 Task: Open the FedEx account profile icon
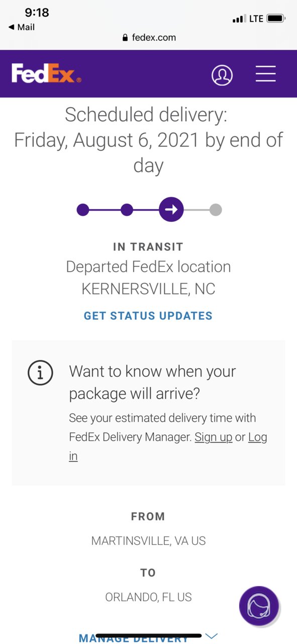[222, 75]
